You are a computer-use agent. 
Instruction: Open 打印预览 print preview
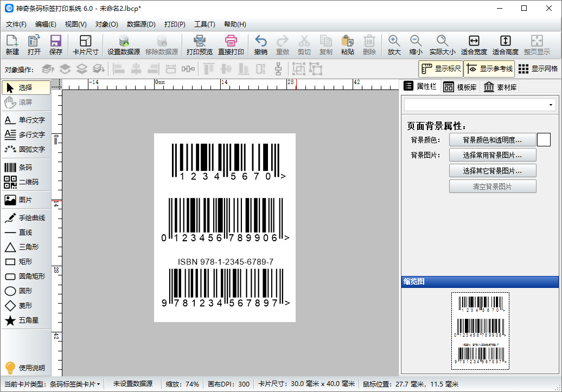click(x=200, y=45)
